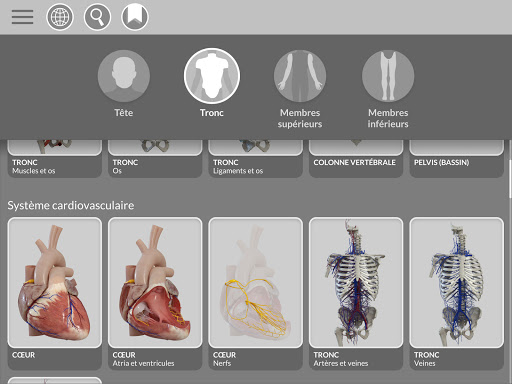The height and width of the screenshot is (384, 512).
Task: Click the 'Atria et ventricules' caption text
Action: (143, 363)
